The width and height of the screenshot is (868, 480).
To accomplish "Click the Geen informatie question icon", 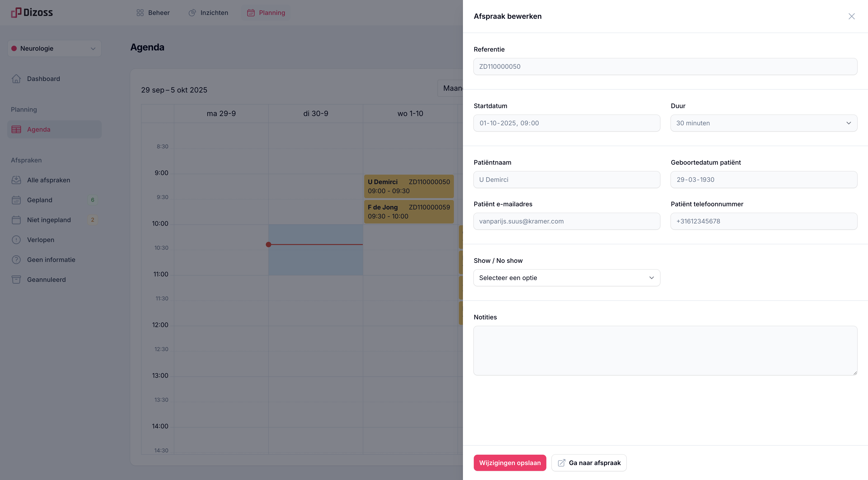I will point(16,259).
